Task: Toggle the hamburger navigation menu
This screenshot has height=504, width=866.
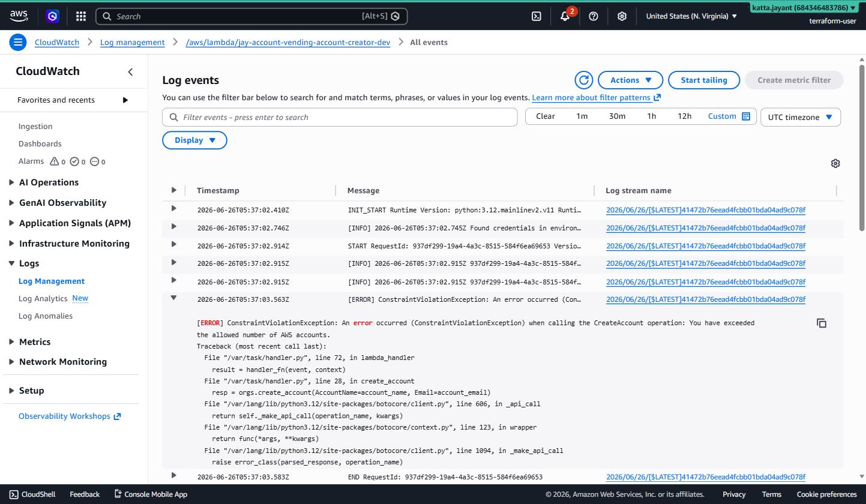Action: pyautogui.click(x=18, y=42)
